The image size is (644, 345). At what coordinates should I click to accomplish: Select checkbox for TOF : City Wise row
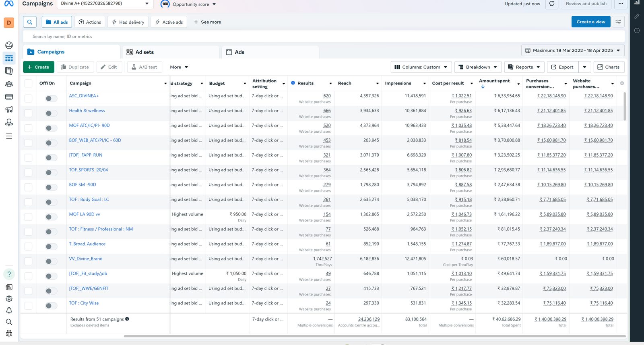(x=28, y=306)
